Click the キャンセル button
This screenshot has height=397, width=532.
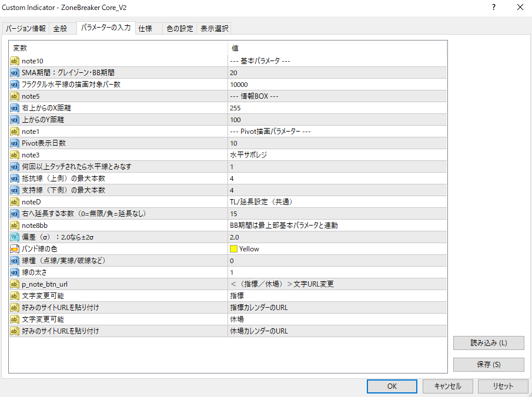click(x=447, y=386)
